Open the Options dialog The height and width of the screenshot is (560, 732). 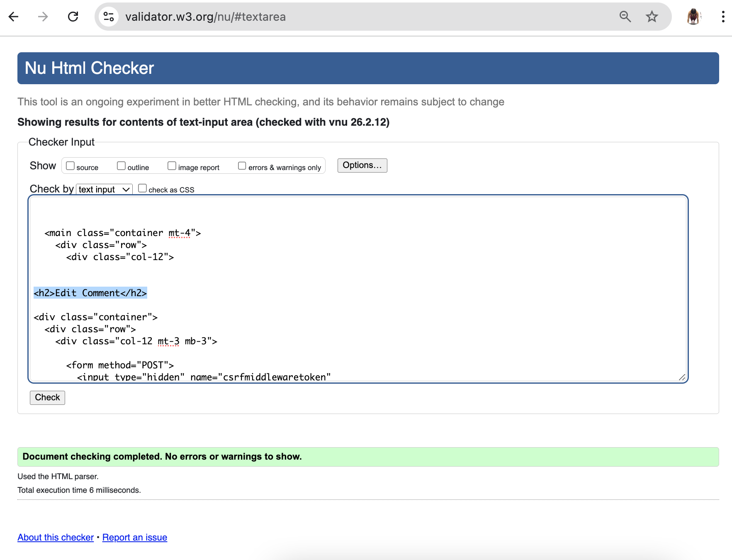click(362, 165)
